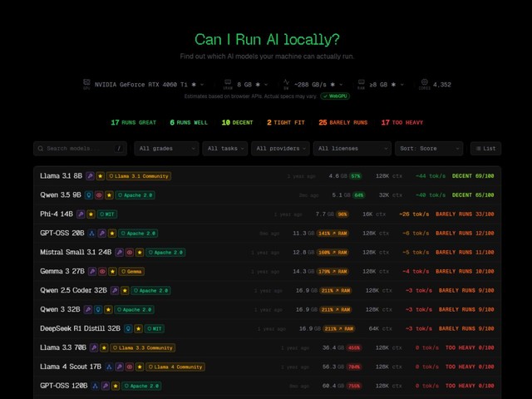Click the wrench icon beside GPT-OSS 20B
Viewport: 532px width, 399px height.
pyautogui.click(x=102, y=233)
